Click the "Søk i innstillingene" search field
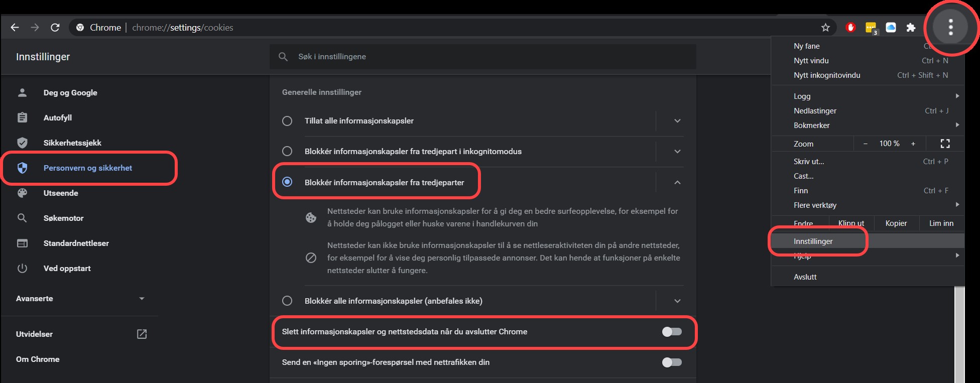The height and width of the screenshot is (383, 980). pos(482,57)
